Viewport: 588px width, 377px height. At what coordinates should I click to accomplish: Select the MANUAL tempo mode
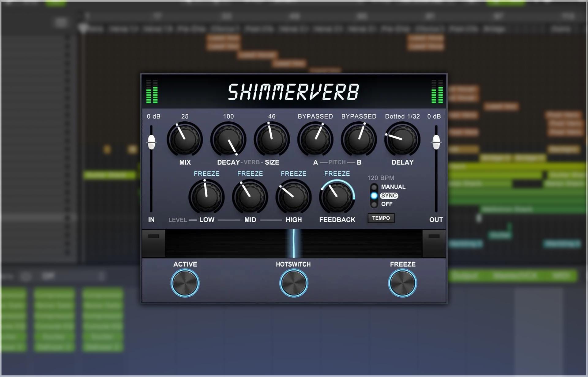(388, 187)
